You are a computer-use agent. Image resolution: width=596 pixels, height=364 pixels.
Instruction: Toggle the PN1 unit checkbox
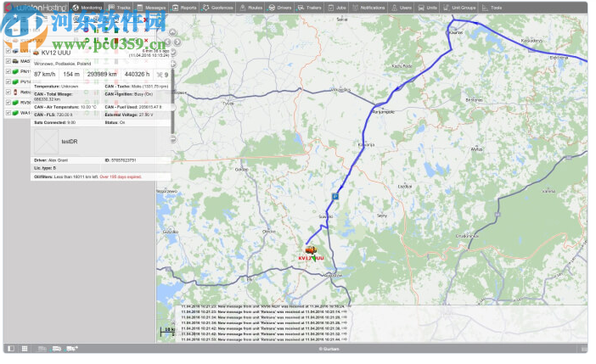tap(8, 71)
